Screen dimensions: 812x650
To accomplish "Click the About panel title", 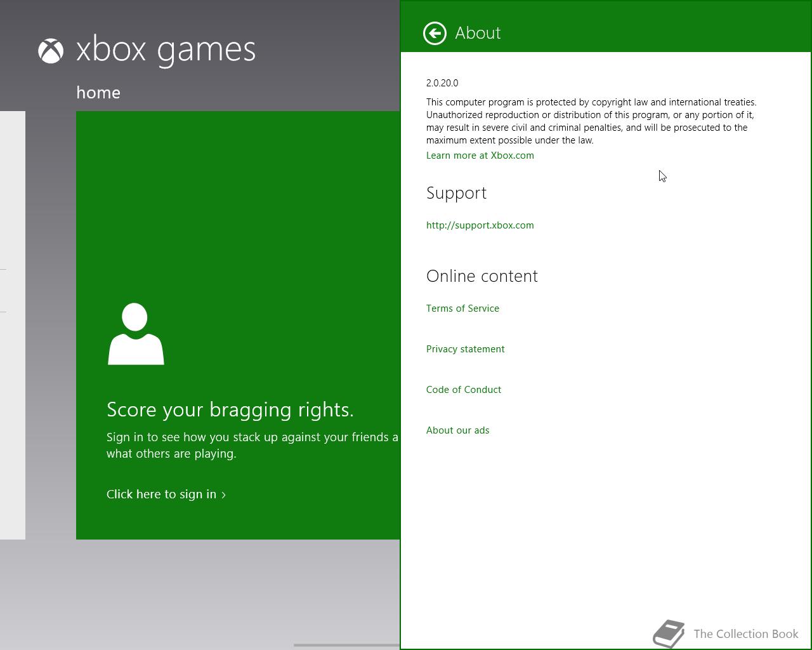I will point(478,33).
